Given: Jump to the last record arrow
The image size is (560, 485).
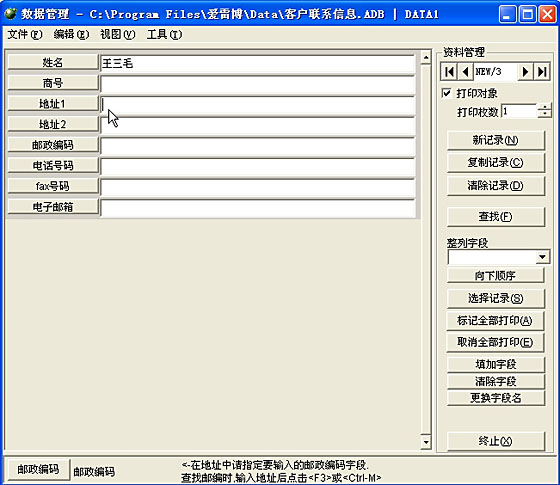Looking at the screenshot, I should [x=542, y=72].
